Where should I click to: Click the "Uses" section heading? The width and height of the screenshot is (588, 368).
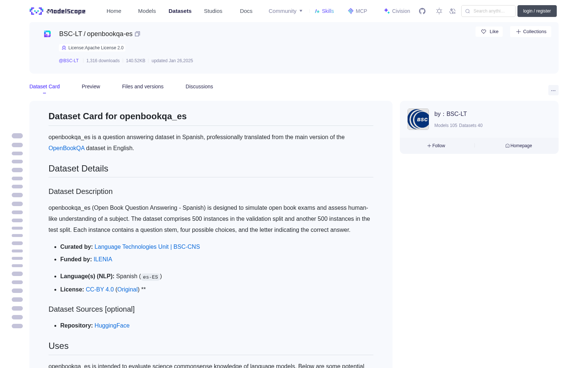(x=58, y=346)
